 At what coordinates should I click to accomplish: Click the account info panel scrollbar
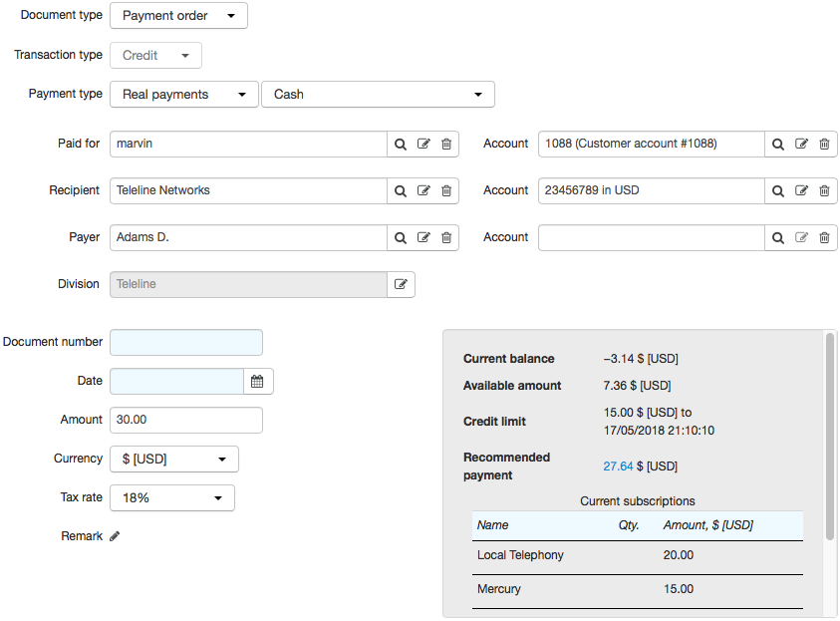click(830, 437)
